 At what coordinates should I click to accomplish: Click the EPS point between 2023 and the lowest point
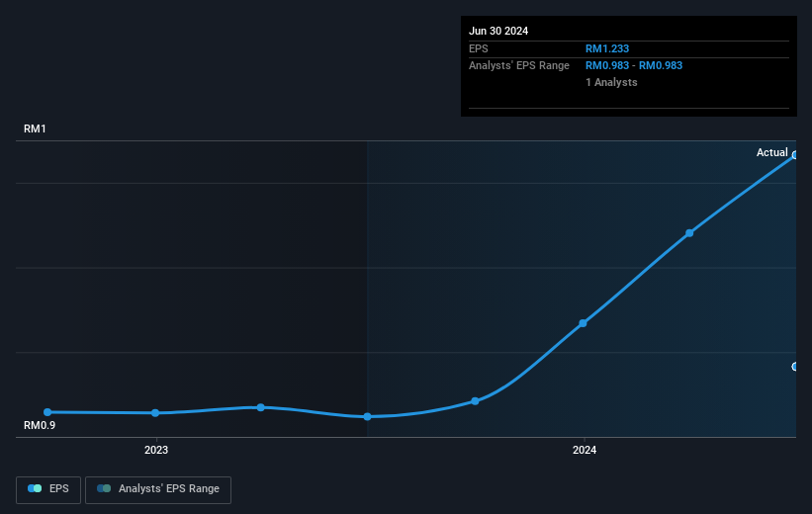pyautogui.click(x=260, y=407)
